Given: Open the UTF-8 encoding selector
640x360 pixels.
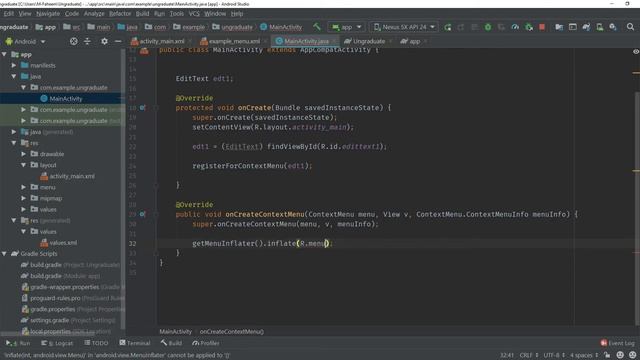Looking at the screenshot, I should (553, 355).
